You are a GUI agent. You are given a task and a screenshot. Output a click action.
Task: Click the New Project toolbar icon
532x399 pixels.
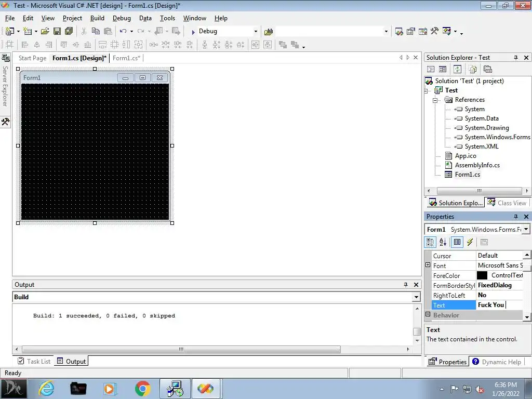click(10, 31)
